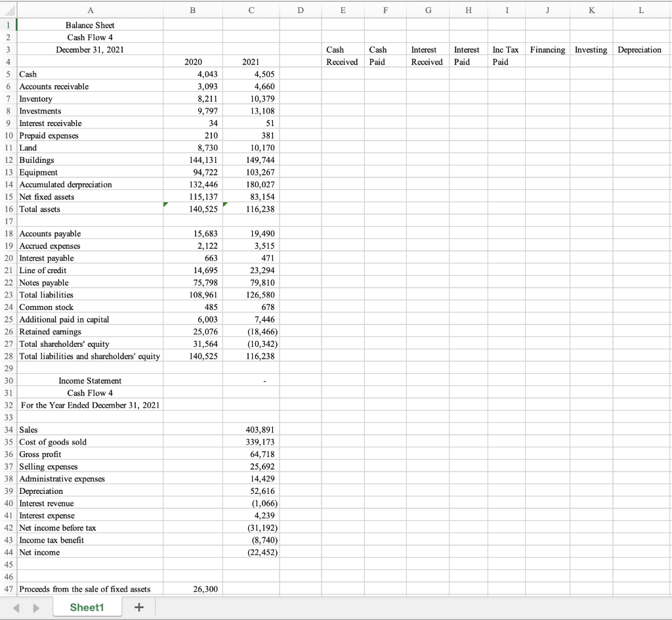This screenshot has width=672, height=620.
Task: Click the Cash row label
Action: click(x=28, y=74)
